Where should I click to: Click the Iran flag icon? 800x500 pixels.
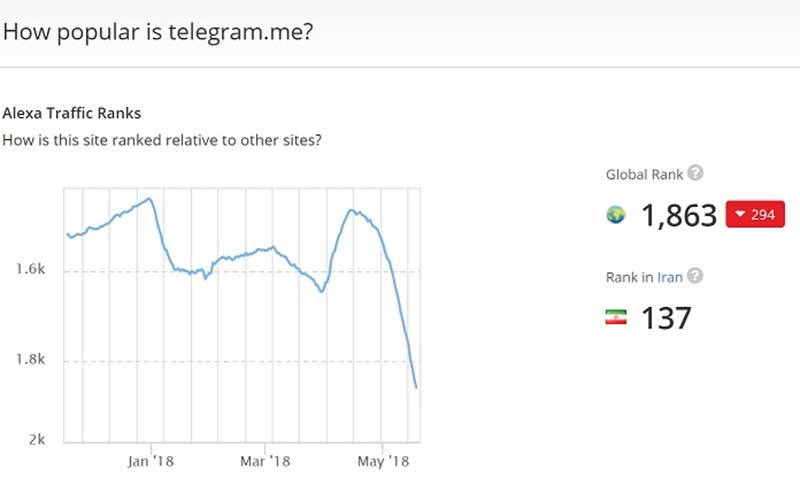(616, 318)
